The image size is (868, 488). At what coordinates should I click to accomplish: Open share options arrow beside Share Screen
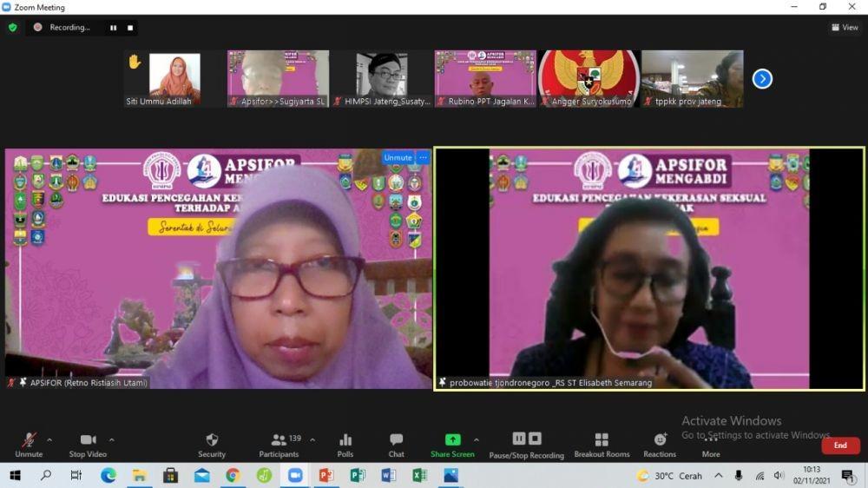(477, 440)
